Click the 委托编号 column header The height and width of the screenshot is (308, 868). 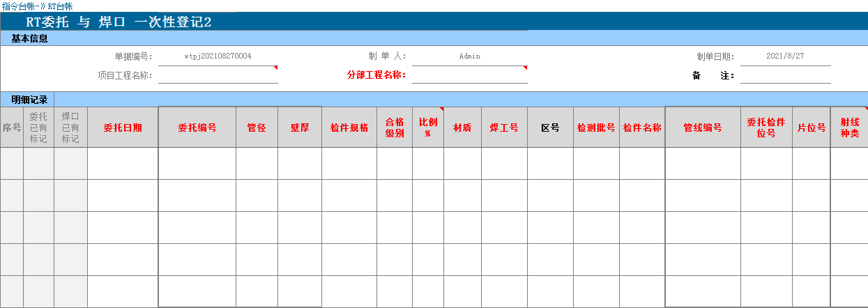[x=197, y=128]
